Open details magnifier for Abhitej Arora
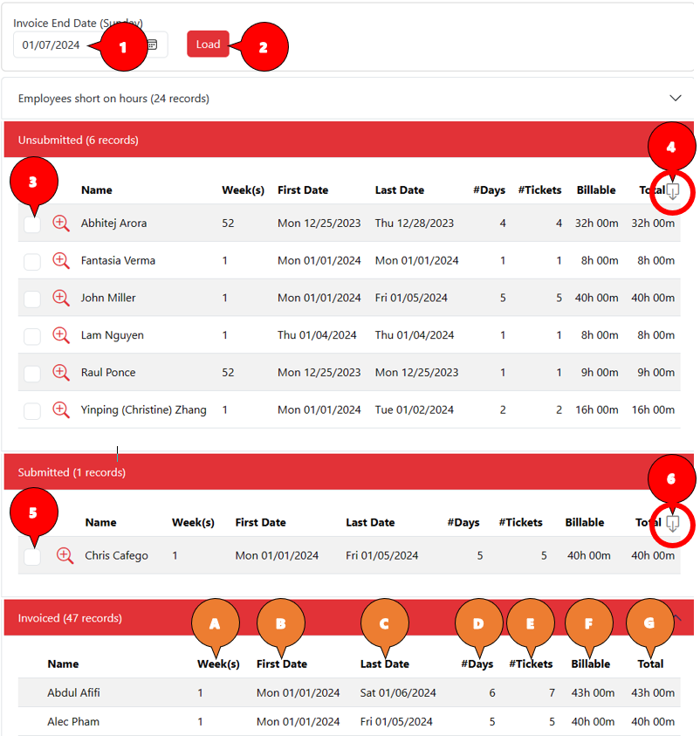 61,224
